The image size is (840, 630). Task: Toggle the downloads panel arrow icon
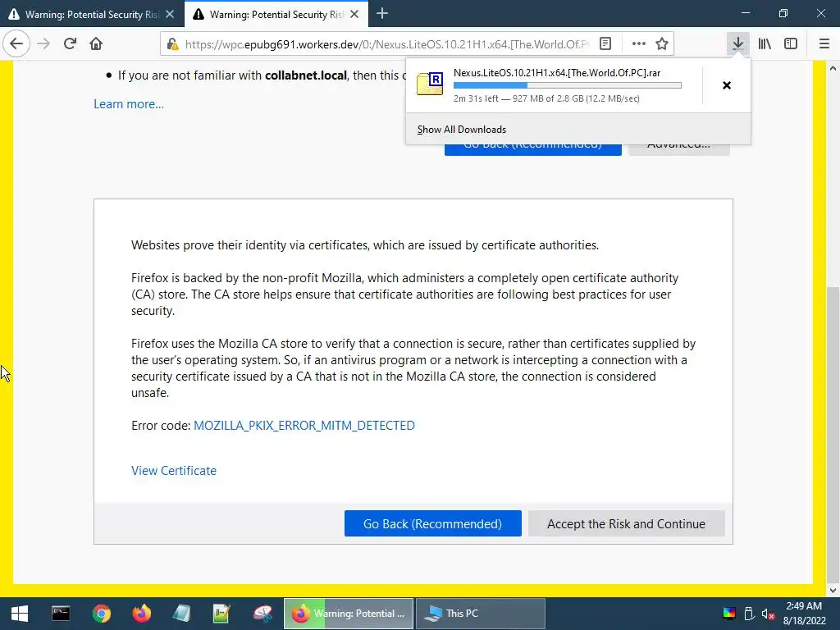[738, 43]
